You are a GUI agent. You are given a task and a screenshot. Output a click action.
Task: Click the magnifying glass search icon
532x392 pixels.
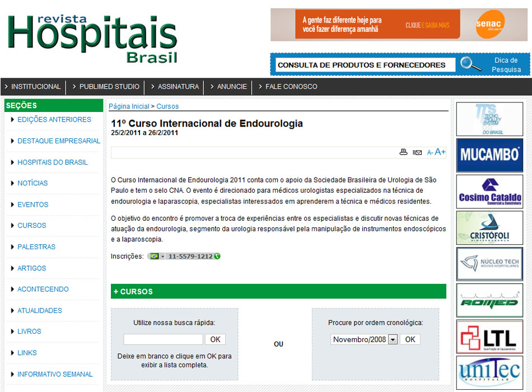tap(470, 64)
